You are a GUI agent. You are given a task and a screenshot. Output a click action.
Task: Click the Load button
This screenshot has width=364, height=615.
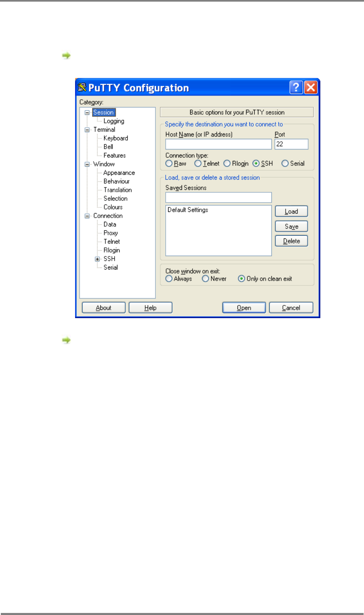click(291, 211)
